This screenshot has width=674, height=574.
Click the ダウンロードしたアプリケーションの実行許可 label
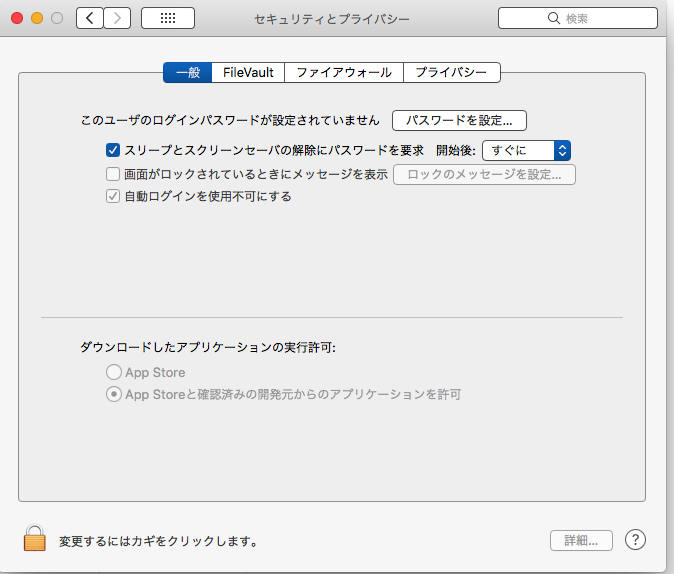click(208, 347)
